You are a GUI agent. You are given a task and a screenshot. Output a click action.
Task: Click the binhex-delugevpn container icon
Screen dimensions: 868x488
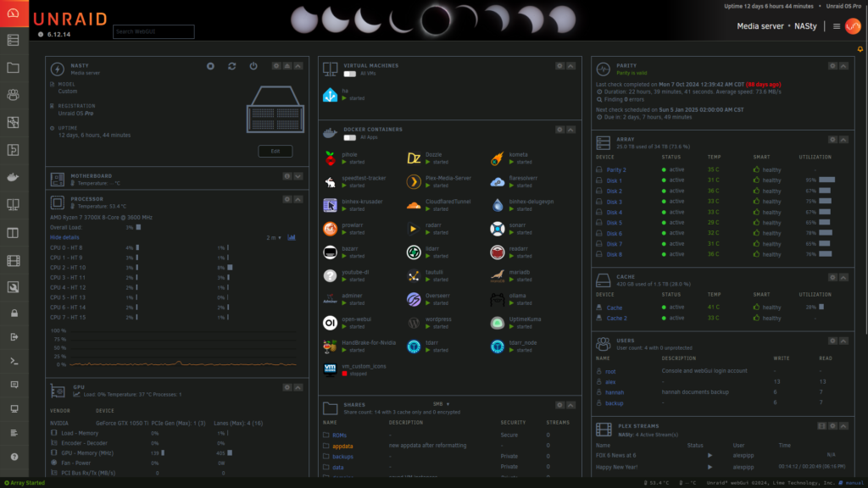click(x=497, y=205)
